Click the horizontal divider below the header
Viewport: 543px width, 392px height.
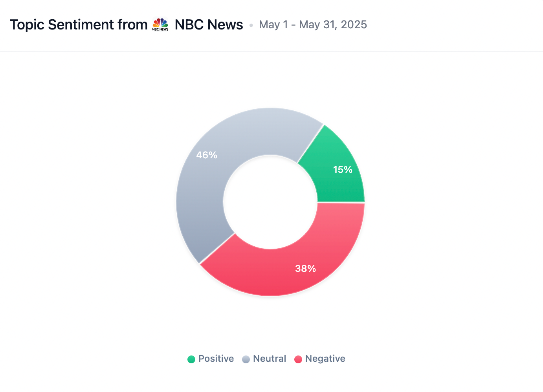(x=271, y=51)
